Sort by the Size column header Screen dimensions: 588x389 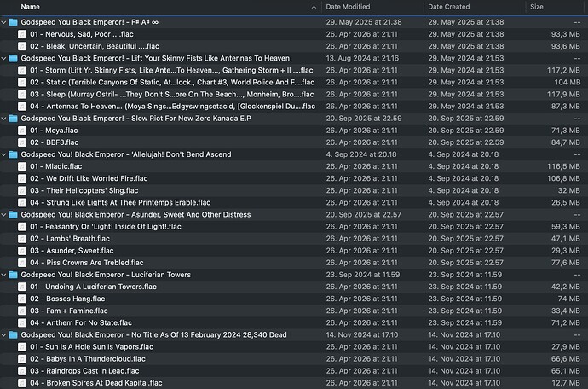coord(537,7)
